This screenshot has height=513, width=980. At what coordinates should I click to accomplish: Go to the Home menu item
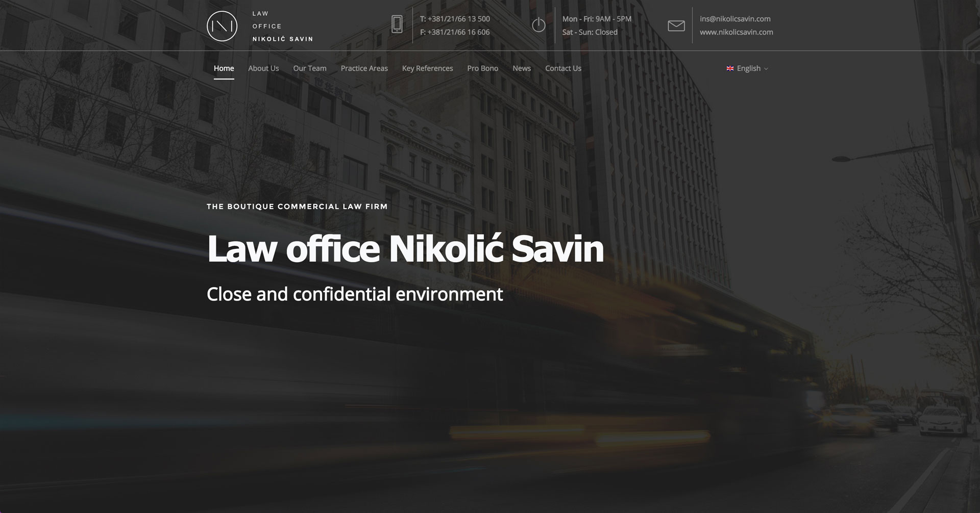pos(224,68)
